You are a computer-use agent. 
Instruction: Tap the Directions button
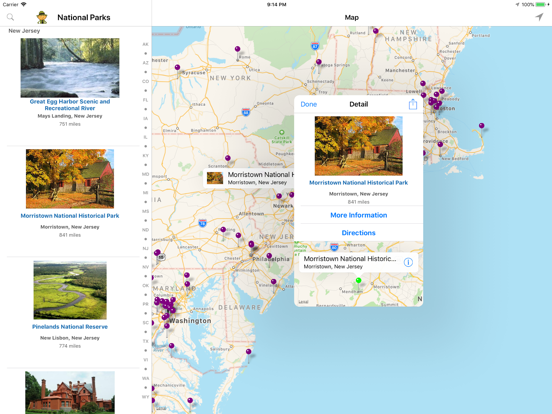[x=358, y=233]
